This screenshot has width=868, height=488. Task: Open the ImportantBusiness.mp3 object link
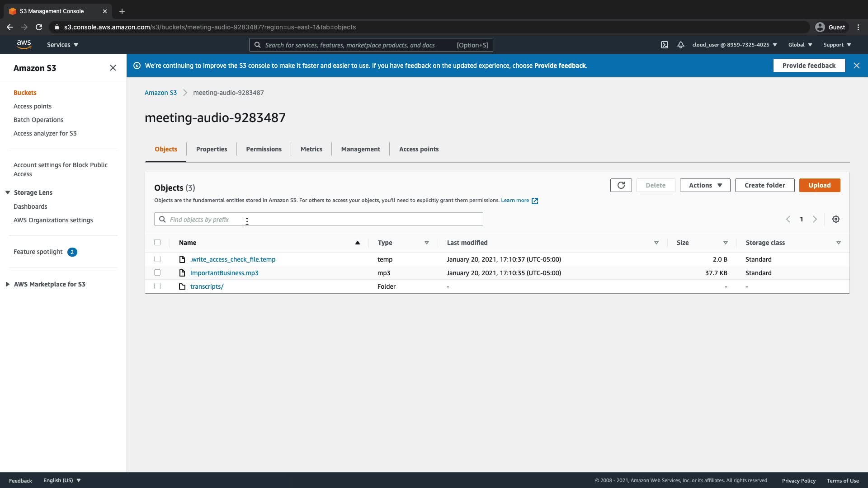224,273
